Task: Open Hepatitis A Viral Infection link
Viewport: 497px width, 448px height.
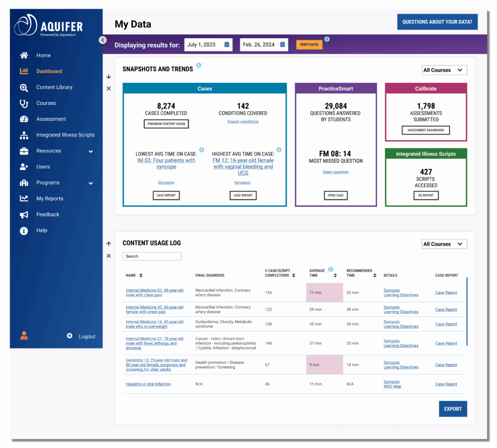Action: tap(149, 384)
